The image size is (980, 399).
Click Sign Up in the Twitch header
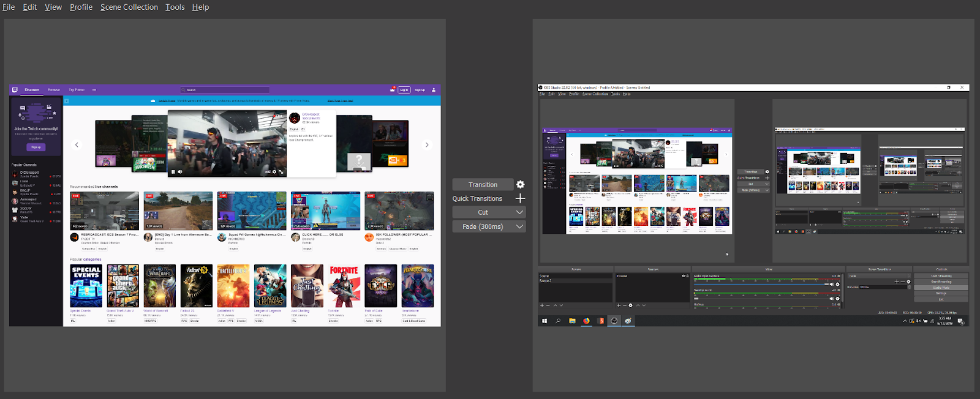pos(420,89)
